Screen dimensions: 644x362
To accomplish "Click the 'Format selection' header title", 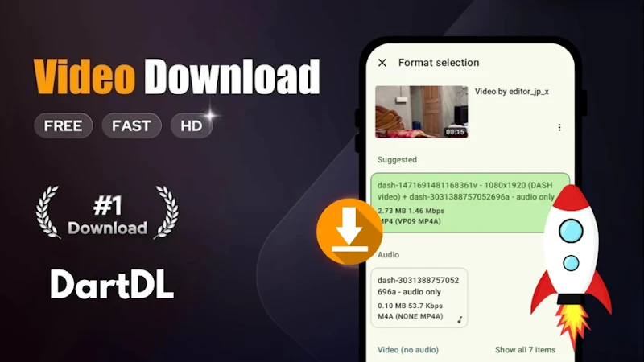I will pyautogui.click(x=439, y=63).
